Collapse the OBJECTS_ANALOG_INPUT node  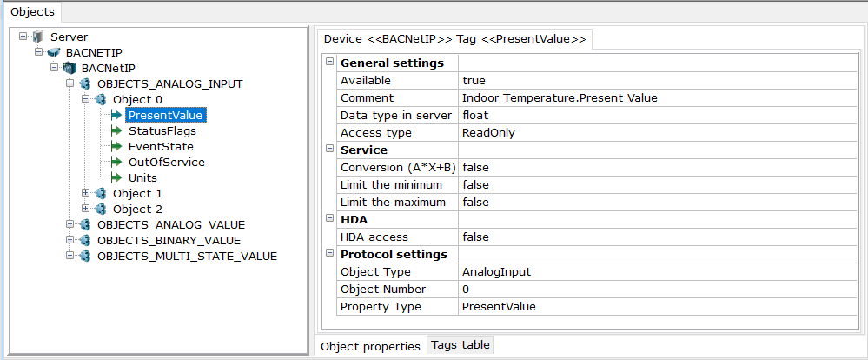[70, 83]
